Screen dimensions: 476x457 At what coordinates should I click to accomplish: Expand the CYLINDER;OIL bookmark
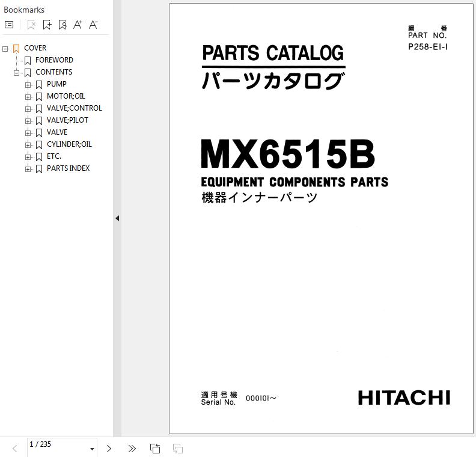pos(28,145)
